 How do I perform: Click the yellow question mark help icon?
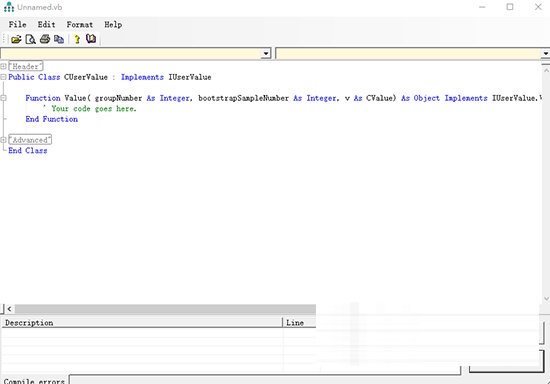(77, 39)
